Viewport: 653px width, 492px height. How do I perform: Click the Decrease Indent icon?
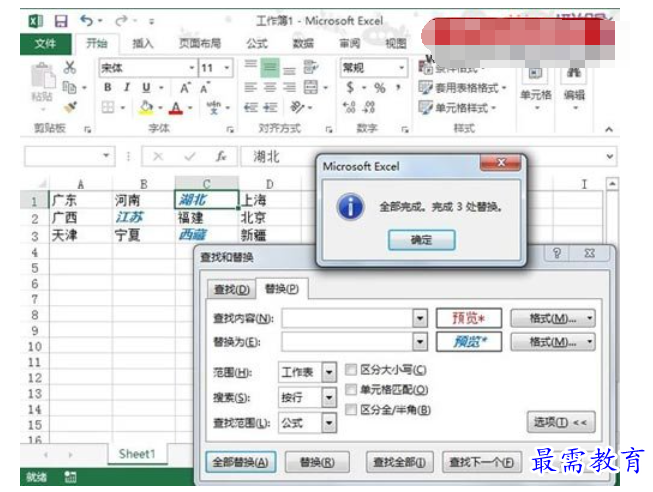(251, 107)
